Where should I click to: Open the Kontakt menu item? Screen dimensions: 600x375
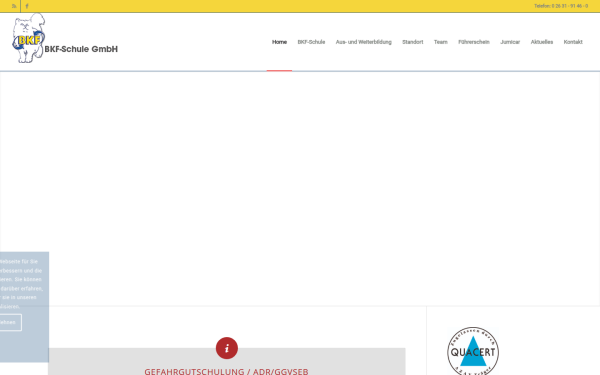click(573, 42)
